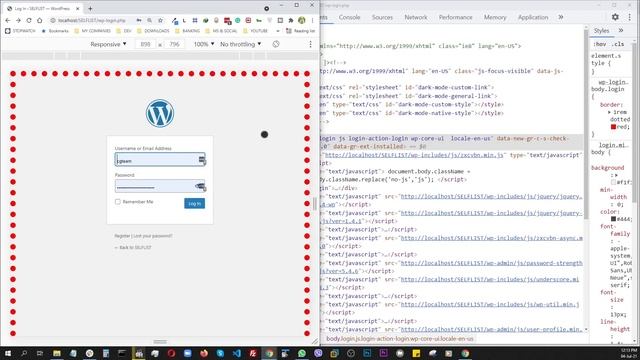
Task: Switch to the Console tab
Action: pyautogui.click(x=349, y=17)
